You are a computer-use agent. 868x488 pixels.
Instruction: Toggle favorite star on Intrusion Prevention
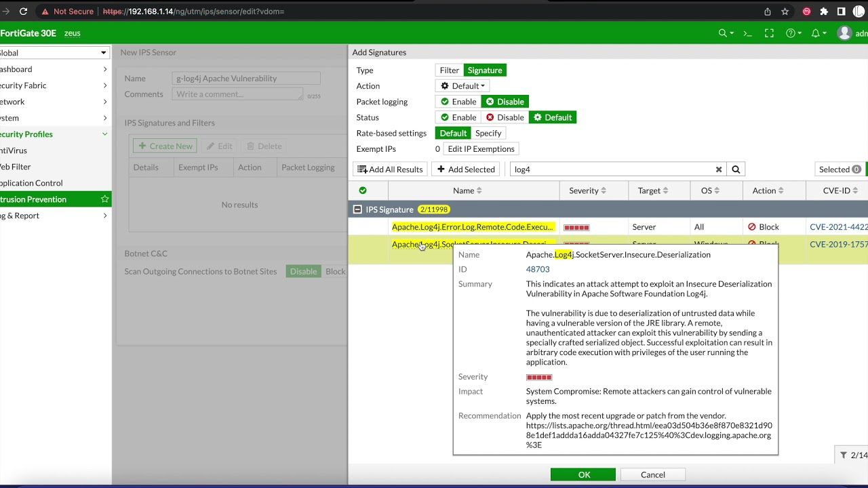coord(104,199)
